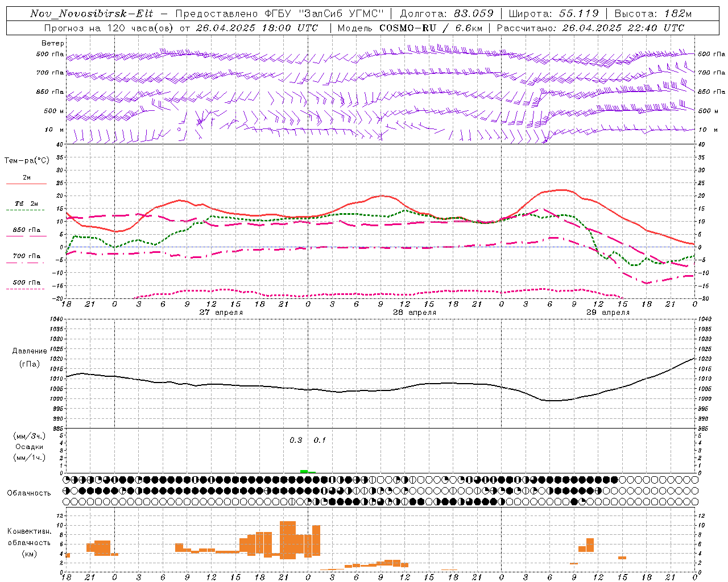
Task: Click the 850 гПа temperature legend line
Action: click(x=26, y=236)
